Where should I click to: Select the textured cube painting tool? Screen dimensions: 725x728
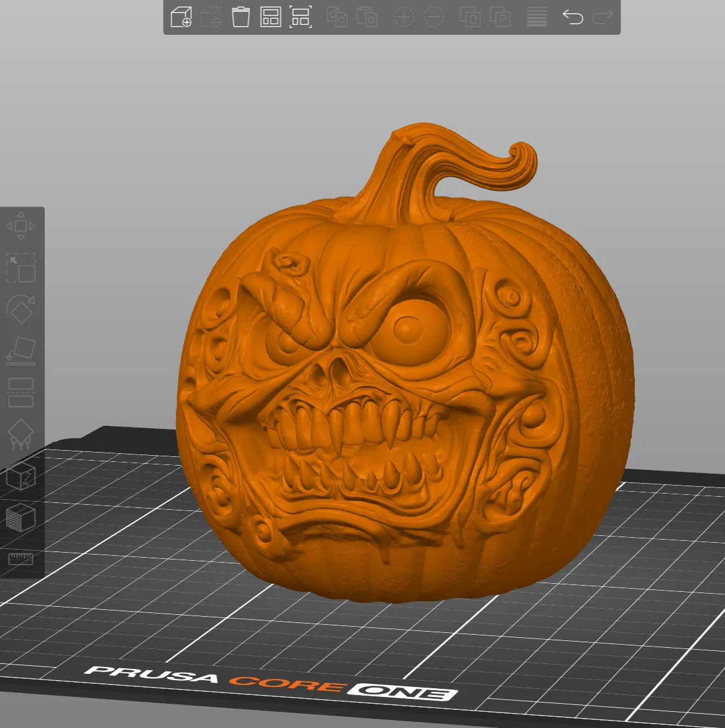coord(21,517)
